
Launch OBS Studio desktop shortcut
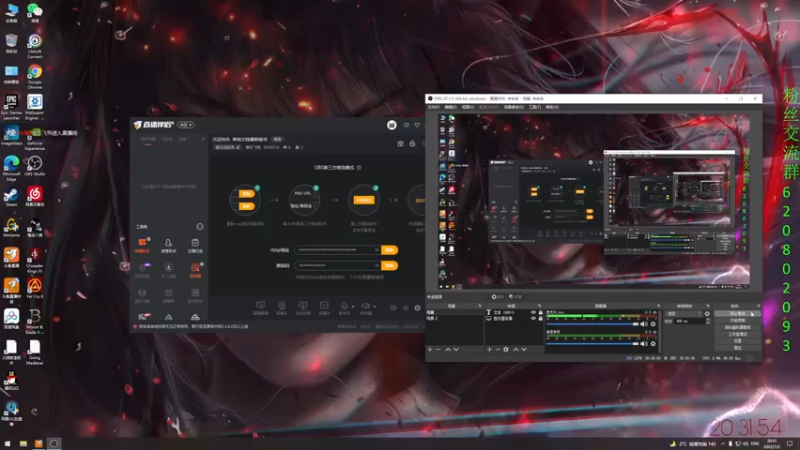pyautogui.click(x=35, y=166)
